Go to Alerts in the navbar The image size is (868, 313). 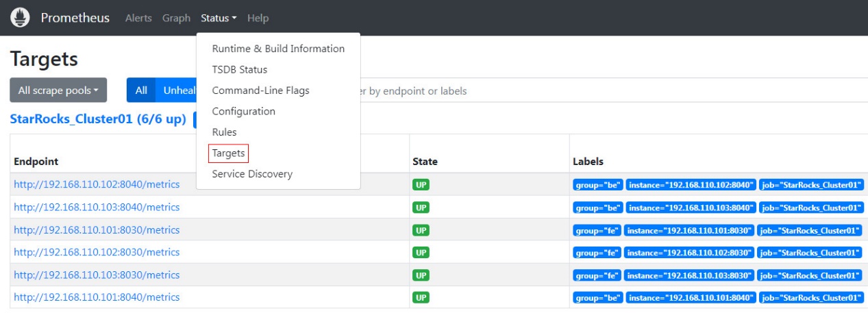[x=138, y=18]
